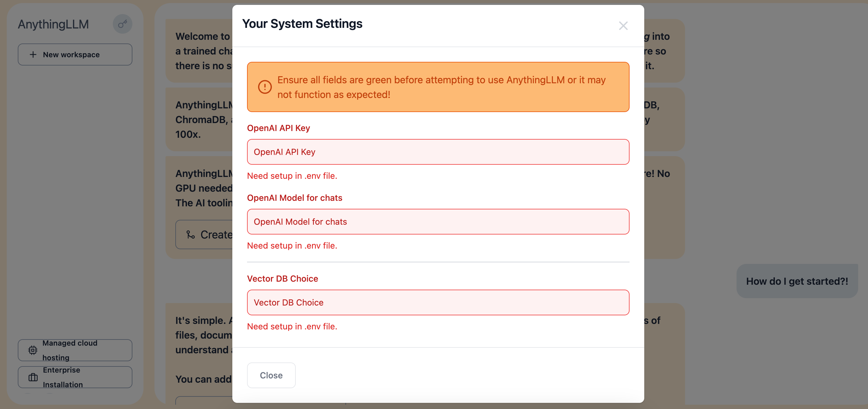Viewport: 868px width, 409px height.
Task: Click the OpenAI API Key label
Action: point(278,128)
